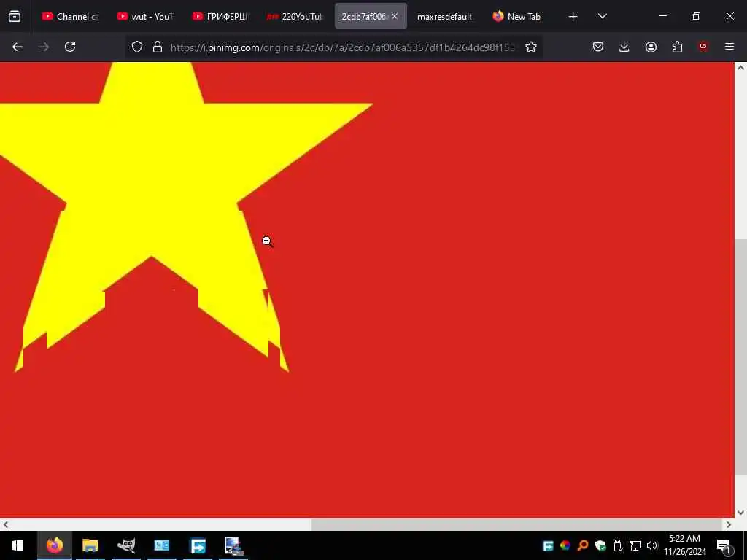Viewport: 747px width, 560px height.
Task: Click the horizontal scrollbar right arrow
Action: [x=729, y=525]
